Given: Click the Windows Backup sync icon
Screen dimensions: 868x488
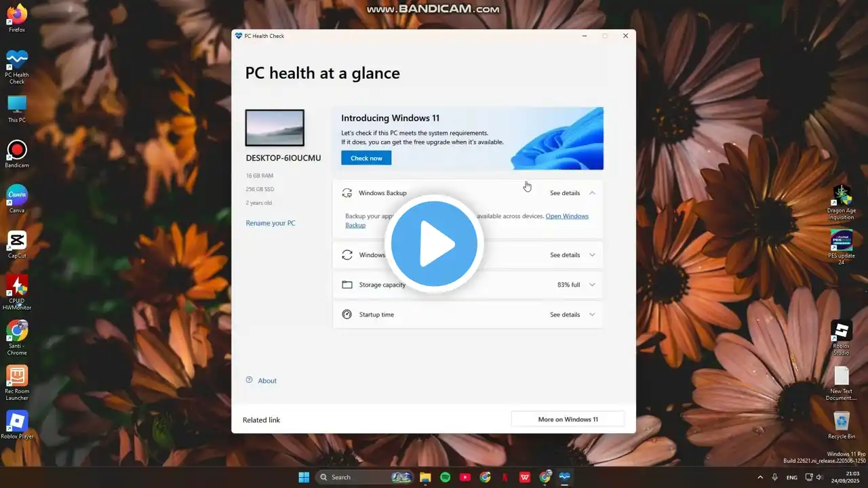Looking at the screenshot, I should click(x=347, y=193).
